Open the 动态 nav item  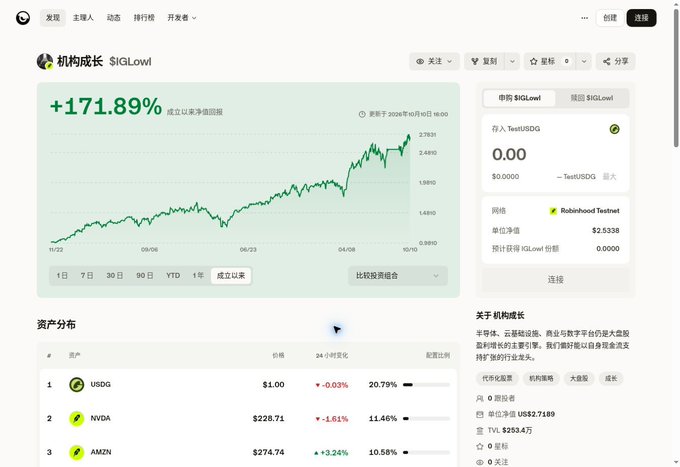114,18
